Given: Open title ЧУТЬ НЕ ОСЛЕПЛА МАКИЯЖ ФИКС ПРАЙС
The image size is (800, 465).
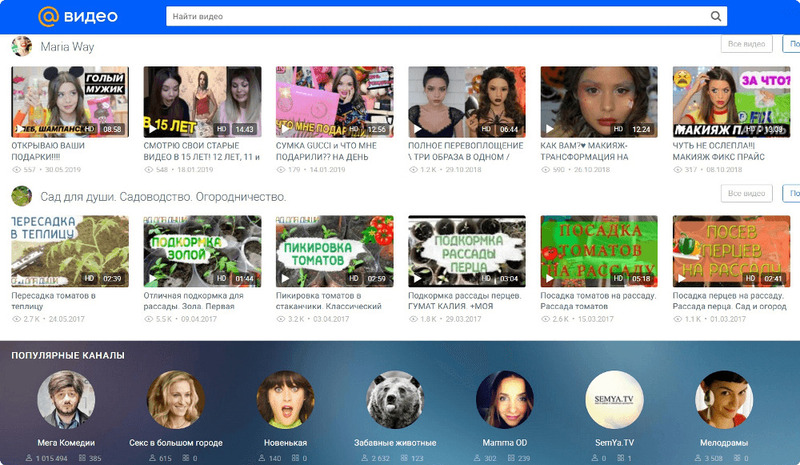Looking at the screenshot, I should point(718,151).
